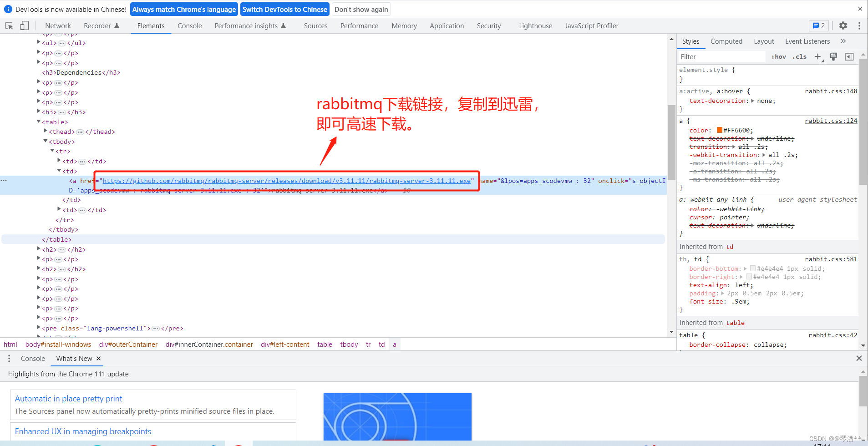Image resolution: width=868 pixels, height=446 pixels.
Task: Open rabbit.css:124 source link
Action: click(x=831, y=121)
